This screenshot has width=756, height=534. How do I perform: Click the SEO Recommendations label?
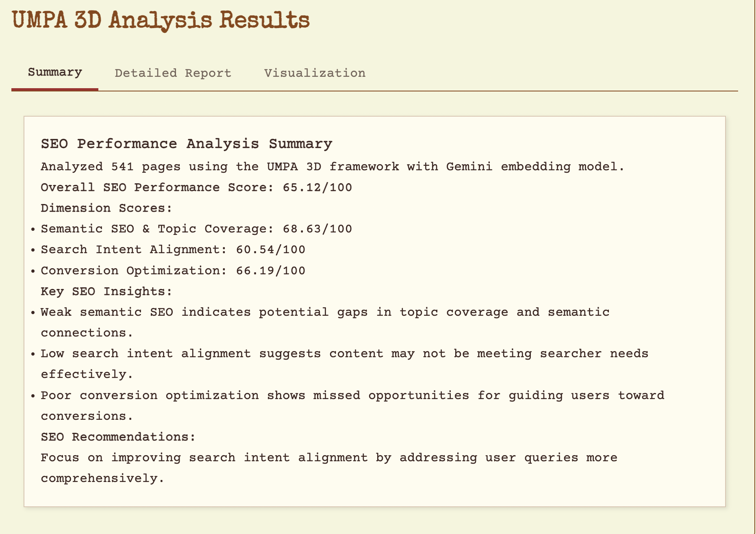(x=118, y=437)
